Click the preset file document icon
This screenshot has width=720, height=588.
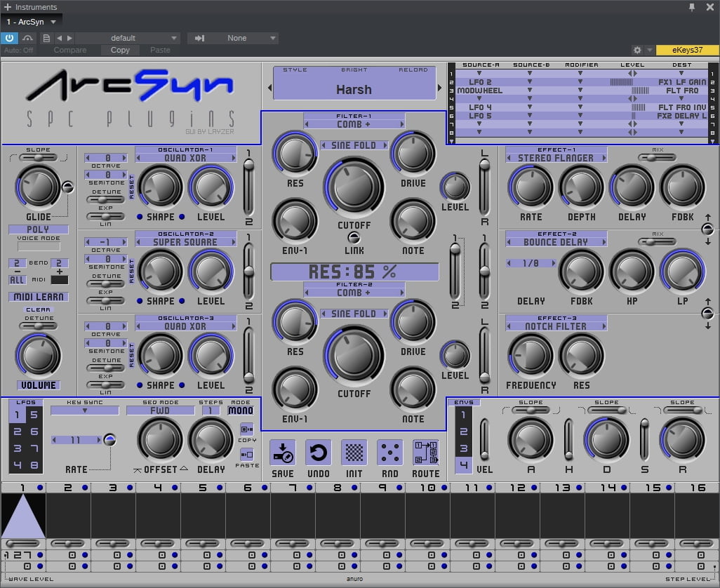point(46,38)
